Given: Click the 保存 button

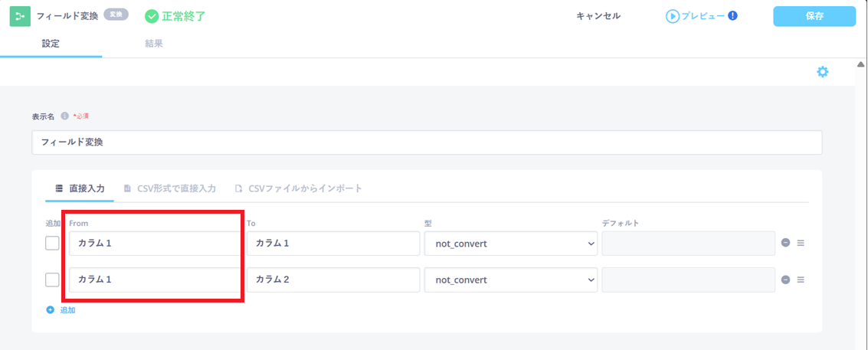Looking at the screenshot, I should tap(814, 16).
